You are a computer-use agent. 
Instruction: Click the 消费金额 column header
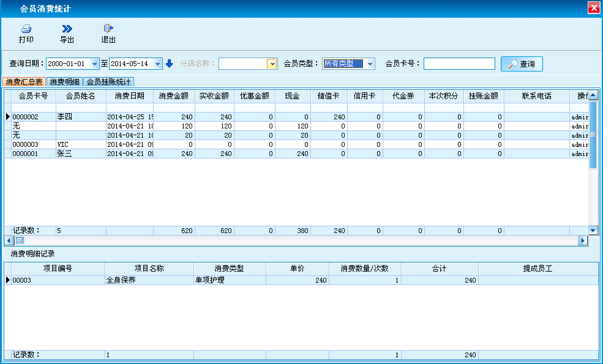[x=174, y=96]
